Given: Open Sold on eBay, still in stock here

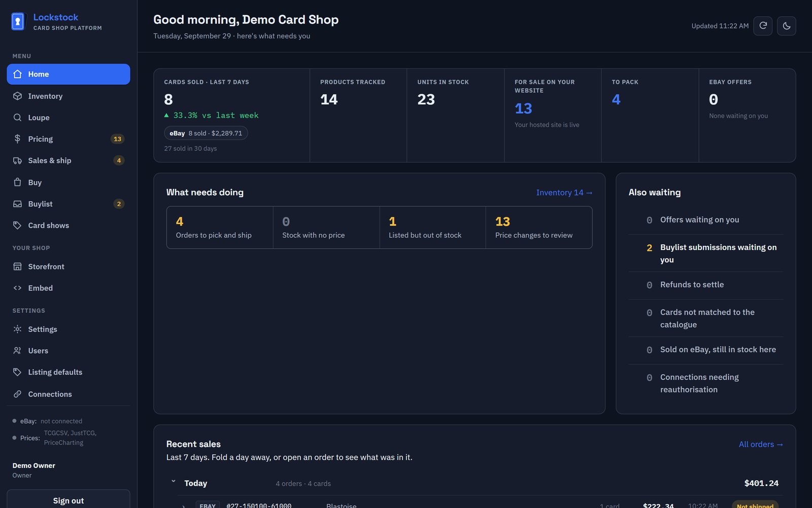Looking at the screenshot, I should 705,350.
